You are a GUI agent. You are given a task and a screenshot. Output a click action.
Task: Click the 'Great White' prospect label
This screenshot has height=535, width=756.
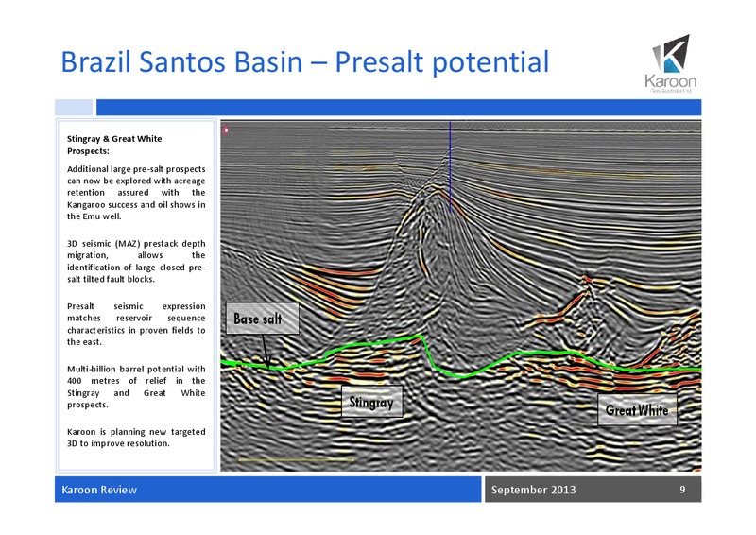click(x=637, y=409)
